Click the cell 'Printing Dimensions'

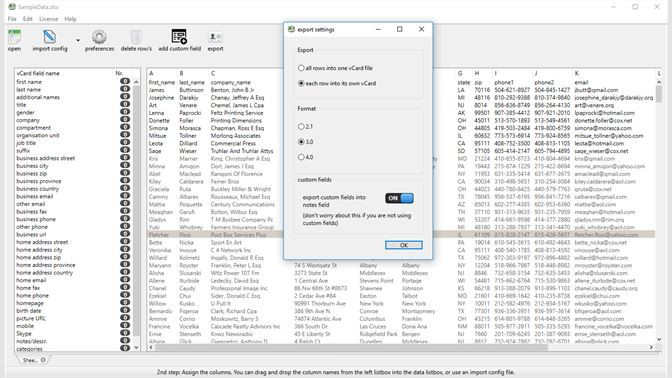236,120
